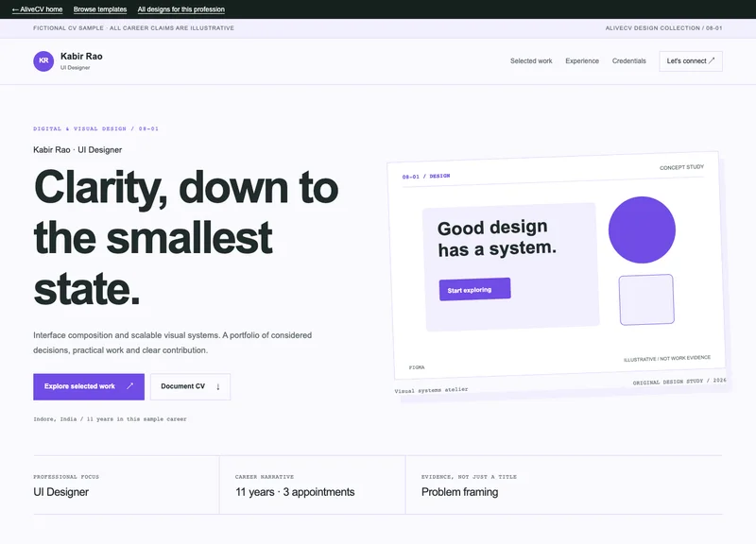This screenshot has width=756, height=544.
Task: Click the outlined rounded square in concept study
Action: (x=646, y=299)
